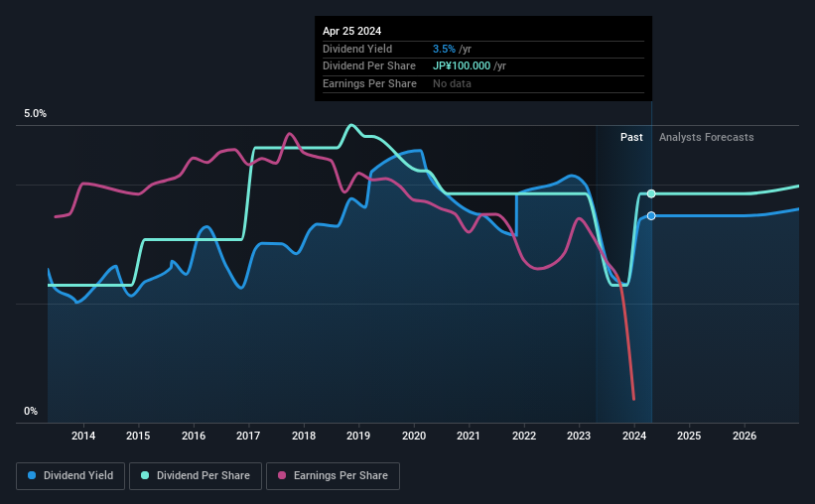Click the No data earnings per share text

[453, 83]
